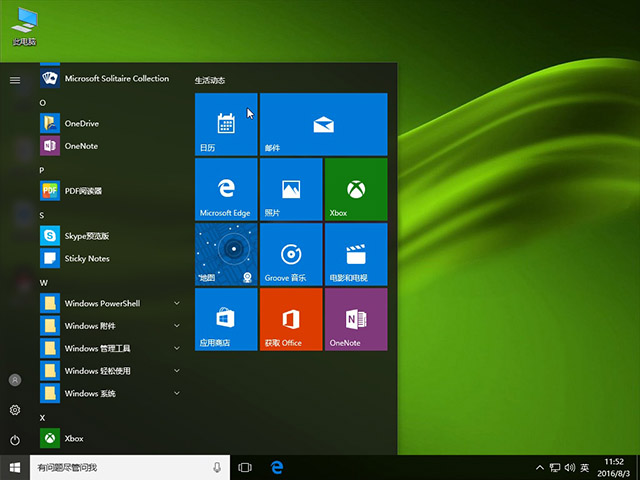Open the green Xbox tile
This screenshot has height=480, width=640.
355,189
